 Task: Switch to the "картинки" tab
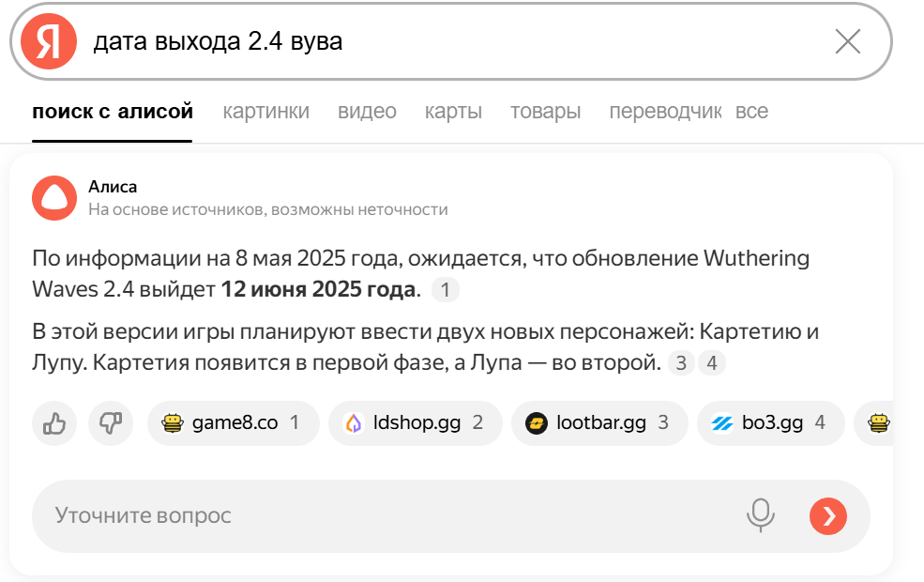point(265,112)
